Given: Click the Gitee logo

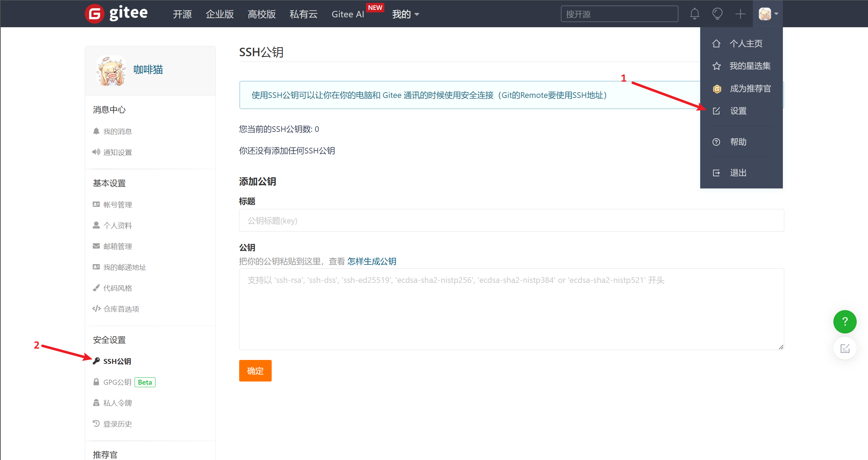Looking at the screenshot, I should [116, 13].
